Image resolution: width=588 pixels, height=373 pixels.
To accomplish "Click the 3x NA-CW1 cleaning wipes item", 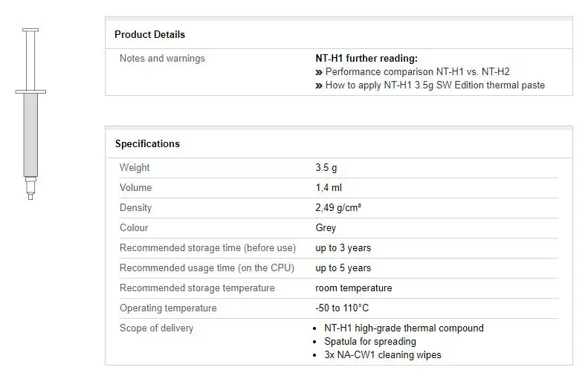I will (x=383, y=355).
